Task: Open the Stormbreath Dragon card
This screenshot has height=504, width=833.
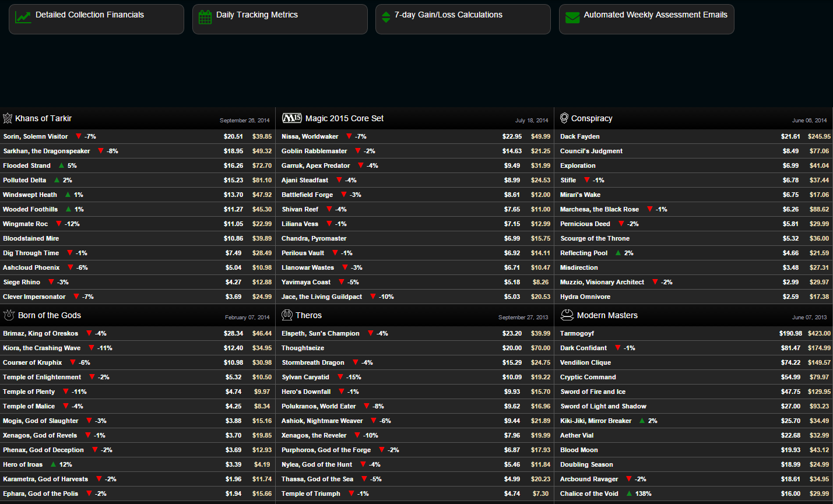Action: click(313, 362)
